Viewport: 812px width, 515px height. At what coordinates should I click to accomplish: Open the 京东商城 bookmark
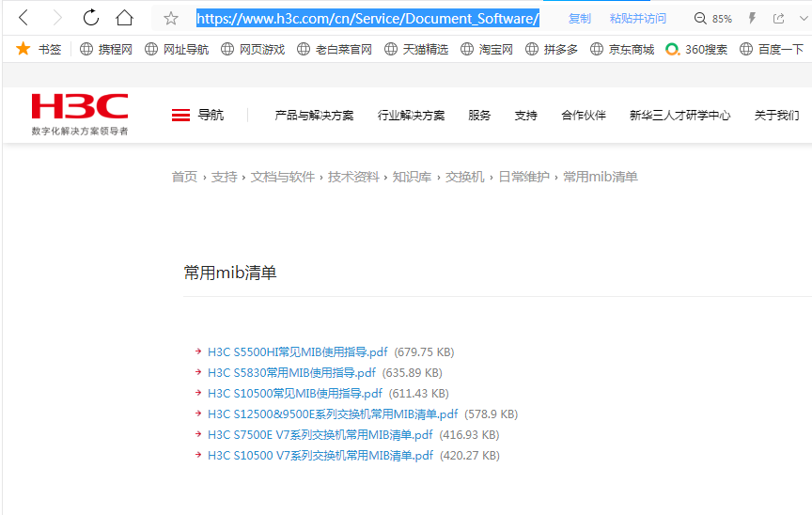[x=622, y=49]
